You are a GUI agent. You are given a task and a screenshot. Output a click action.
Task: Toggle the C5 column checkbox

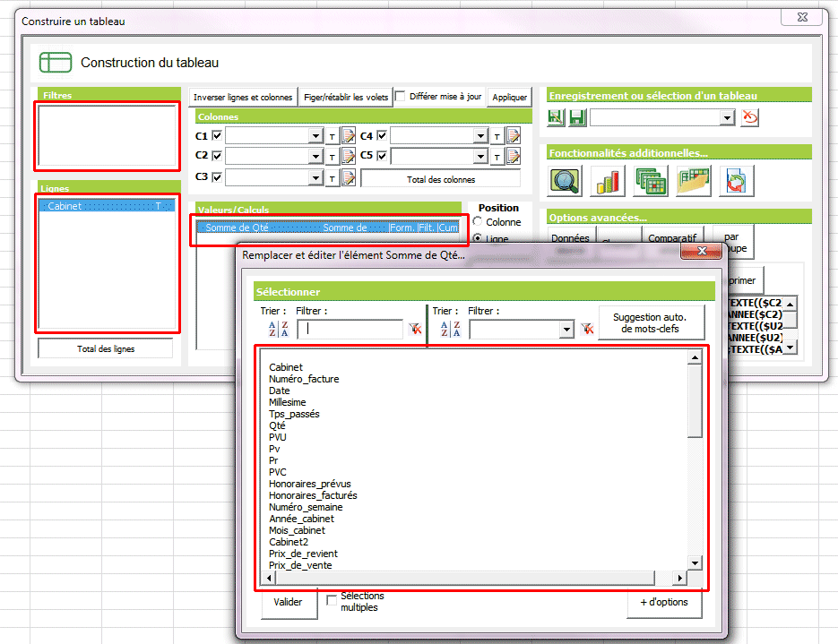(382, 155)
